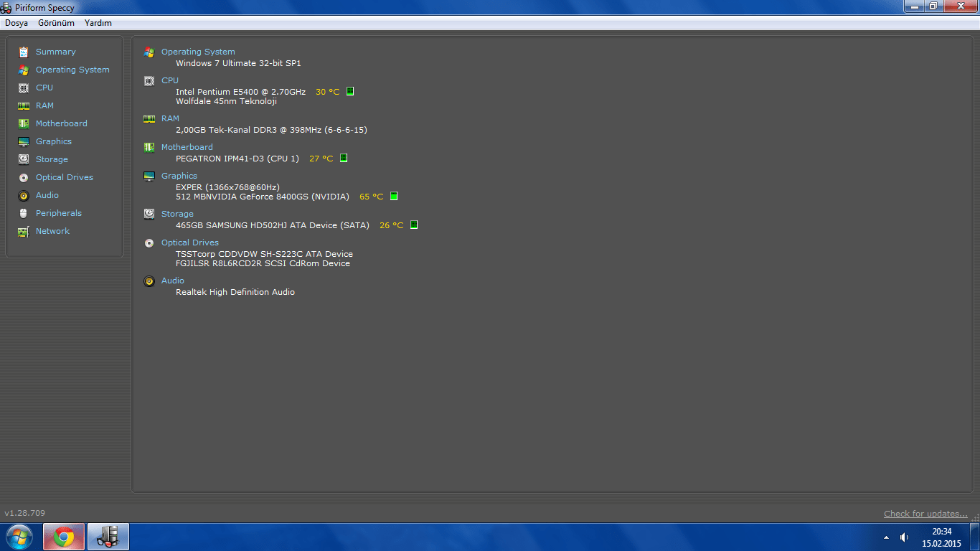
Task: Click the CPU temperature indicator next to 30 °C
Action: 350,91
